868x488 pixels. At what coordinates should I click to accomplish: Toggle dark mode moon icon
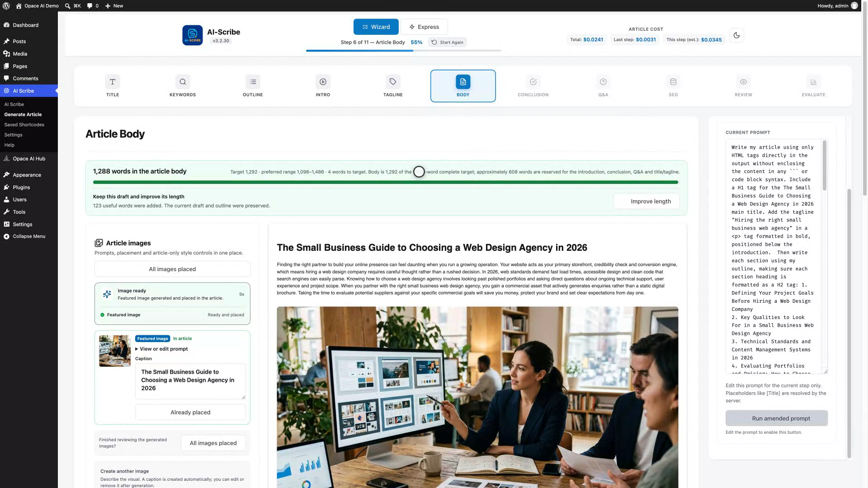[736, 35]
